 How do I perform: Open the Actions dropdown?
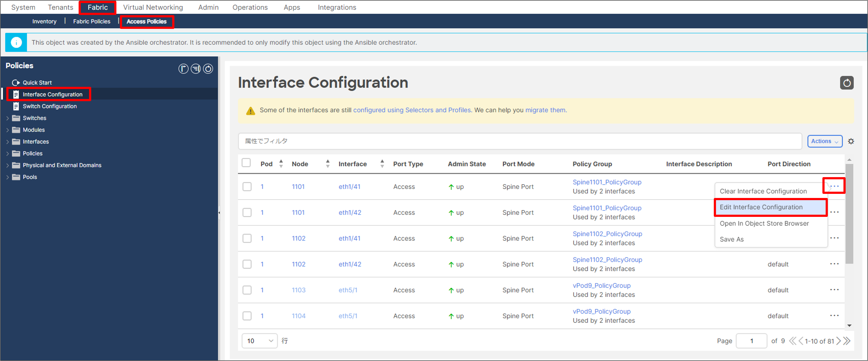click(x=825, y=141)
